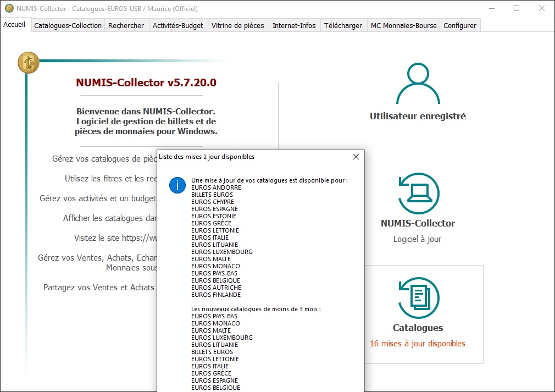Click the 'Logiciel à jour' status text

pos(417,239)
